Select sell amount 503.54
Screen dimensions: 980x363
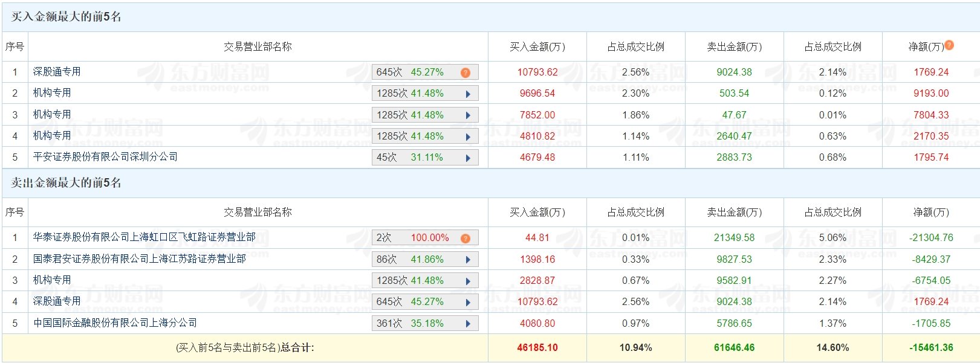[735, 94]
